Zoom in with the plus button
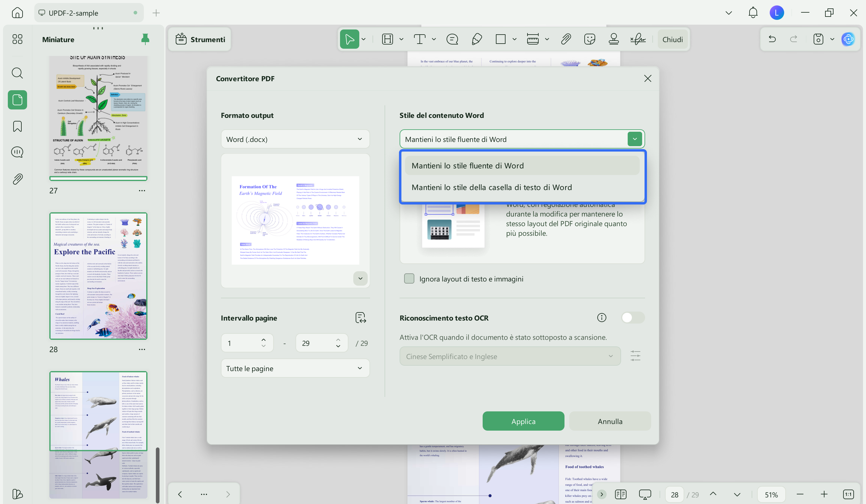Viewport: 866px width, 504px height. 824,494
